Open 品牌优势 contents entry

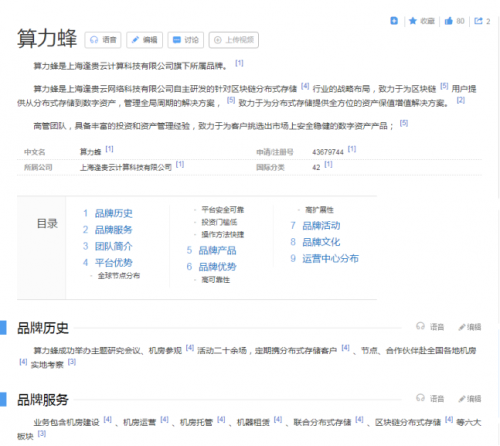[x=217, y=267]
